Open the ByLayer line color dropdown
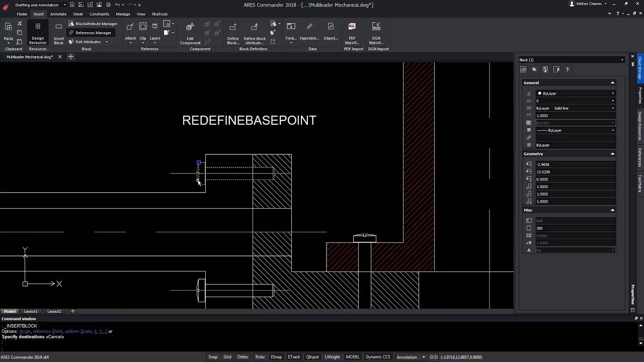Screen dimensions: 644x362 click(x=575, y=94)
